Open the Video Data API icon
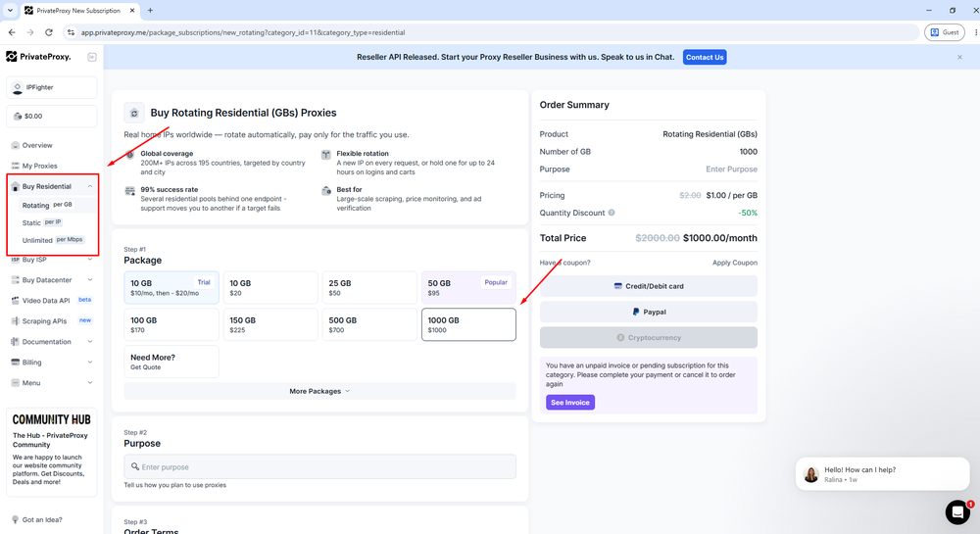 click(x=15, y=301)
